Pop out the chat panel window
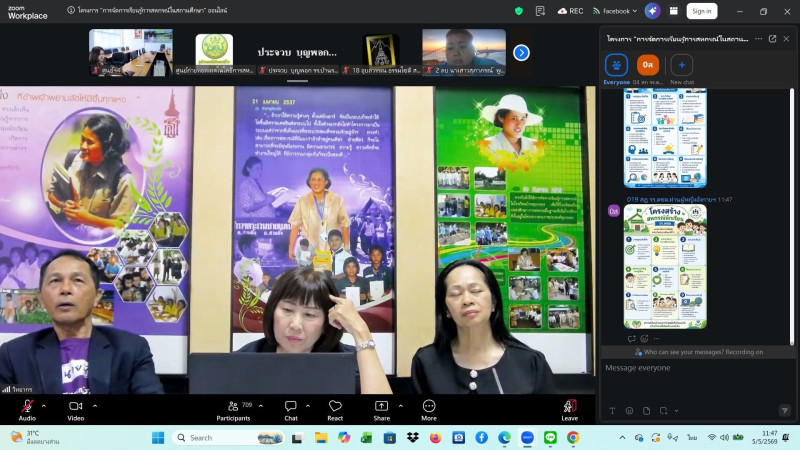The width and height of the screenshot is (800, 450). (x=772, y=39)
